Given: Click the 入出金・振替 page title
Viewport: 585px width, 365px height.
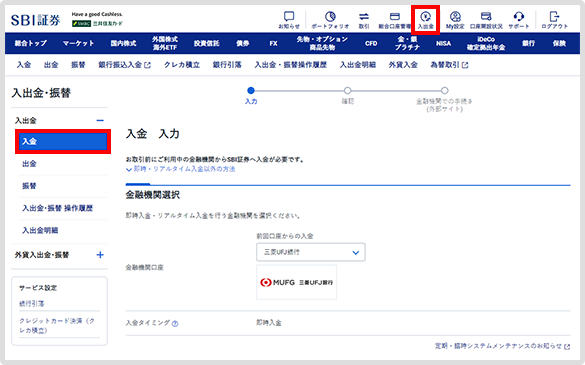Looking at the screenshot, I should [x=41, y=93].
